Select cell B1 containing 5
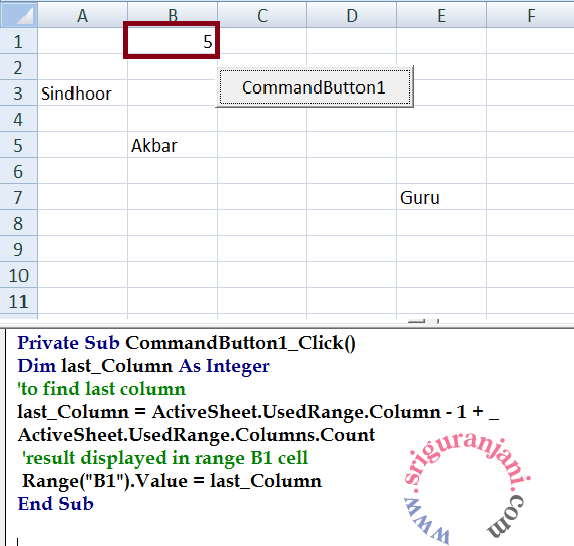Image resolution: width=574 pixels, height=546 pixels. pos(172,40)
